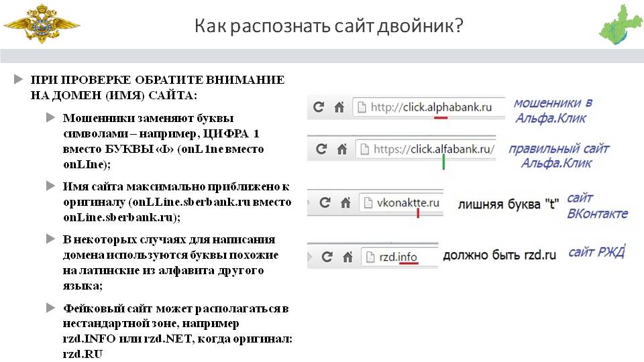Click the text 'В некоторых случаях для написания'

pyautogui.click(x=169, y=240)
